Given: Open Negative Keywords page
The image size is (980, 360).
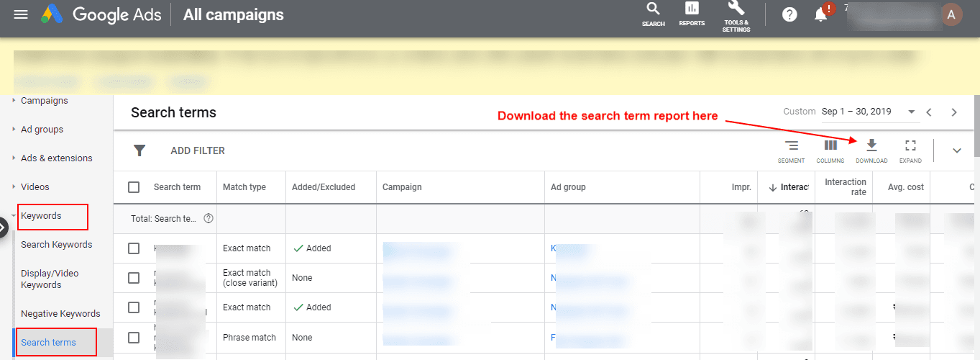Looking at the screenshot, I should [x=60, y=314].
